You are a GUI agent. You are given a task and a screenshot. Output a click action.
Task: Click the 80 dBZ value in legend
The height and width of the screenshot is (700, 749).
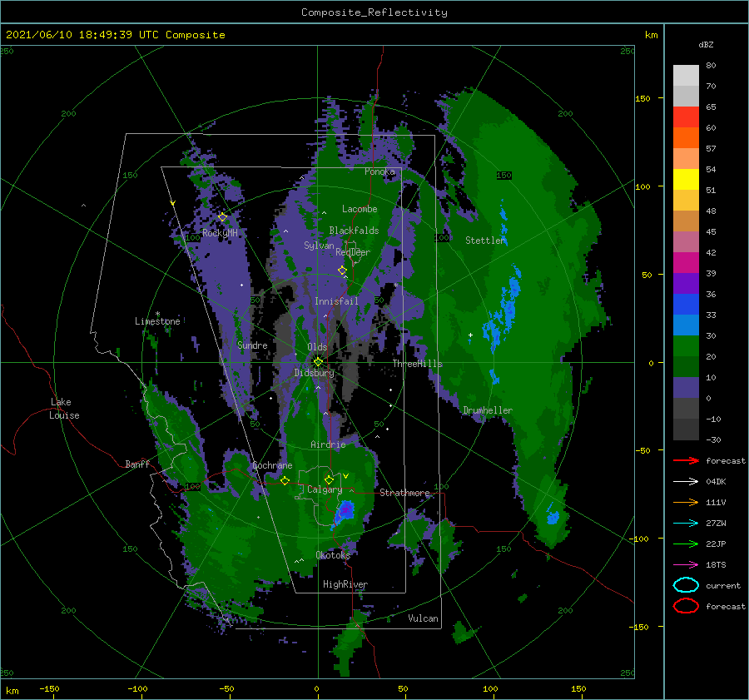coord(711,65)
